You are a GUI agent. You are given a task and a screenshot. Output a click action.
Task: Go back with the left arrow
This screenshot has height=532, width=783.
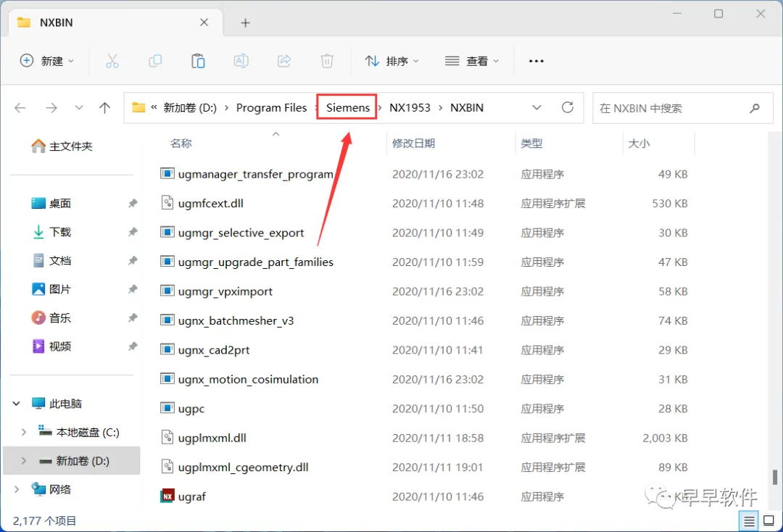pyautogui.click(x=20, y=108)
